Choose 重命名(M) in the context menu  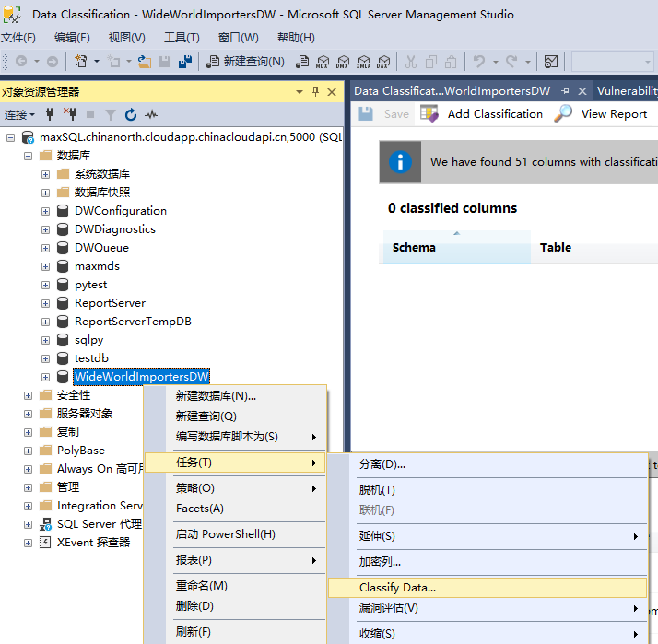click(x=235, y=586)
